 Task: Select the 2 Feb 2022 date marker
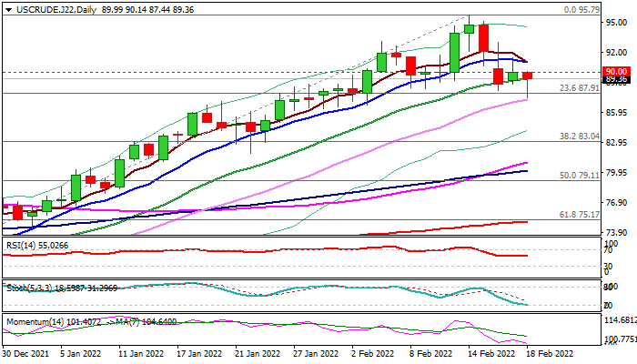[372, 352]
